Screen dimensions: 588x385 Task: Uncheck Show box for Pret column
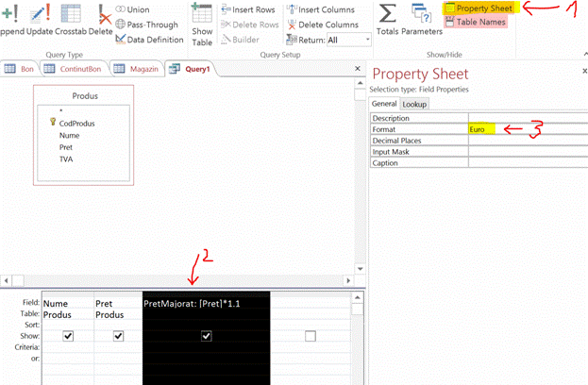[119, 336]
